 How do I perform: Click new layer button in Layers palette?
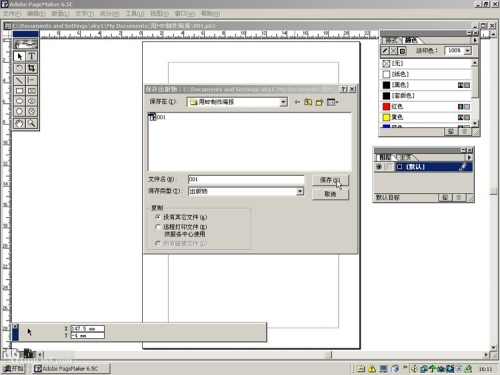[x=445, y=198]
